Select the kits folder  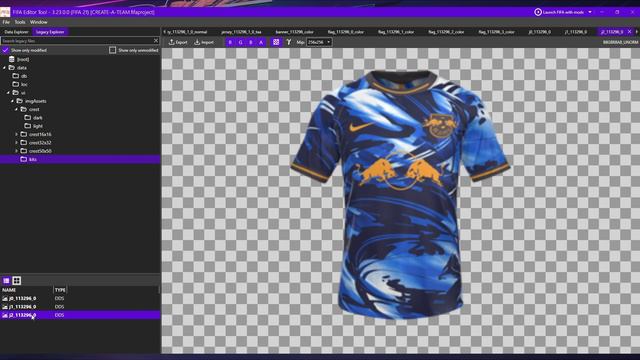tap(80, 159)
